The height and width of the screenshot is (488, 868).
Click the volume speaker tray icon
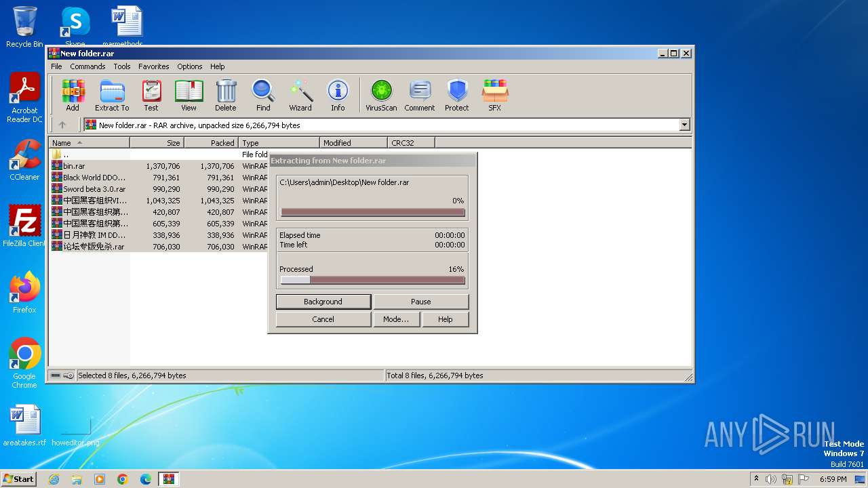tap(771, 479)
